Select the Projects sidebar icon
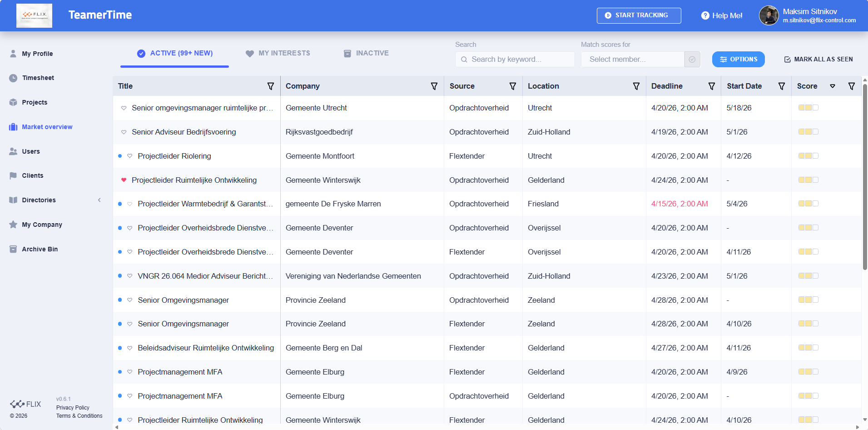 pyautogui.click(x=13, y=102)
